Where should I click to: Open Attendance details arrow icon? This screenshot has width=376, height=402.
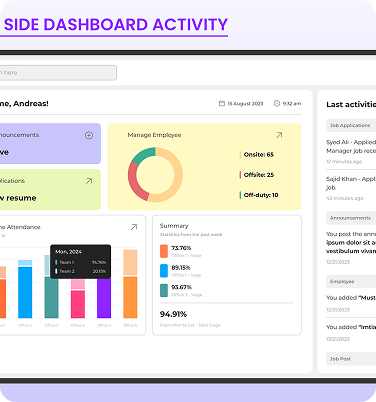coord(134,227)
